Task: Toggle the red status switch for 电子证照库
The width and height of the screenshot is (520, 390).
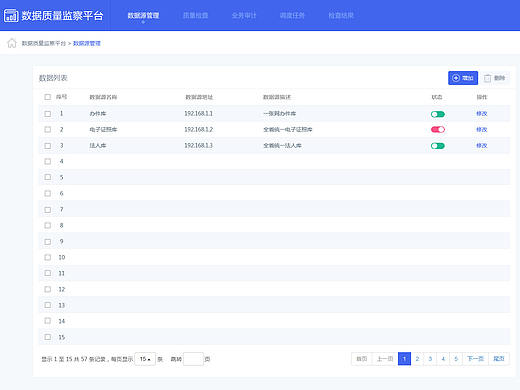Action: (438, 129)
